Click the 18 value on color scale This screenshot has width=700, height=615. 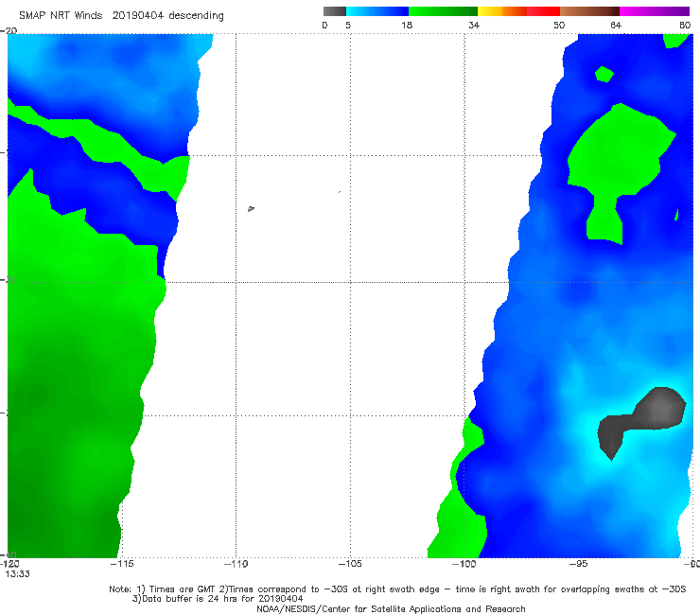tap(407, 26)
